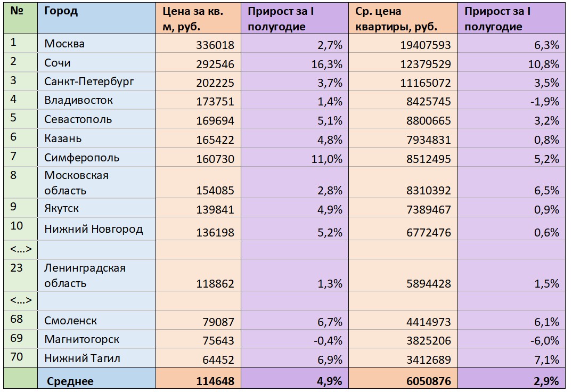572x392 pixels.
Task: Select the Ср. цена квартиры header
Action: (403, 18)
